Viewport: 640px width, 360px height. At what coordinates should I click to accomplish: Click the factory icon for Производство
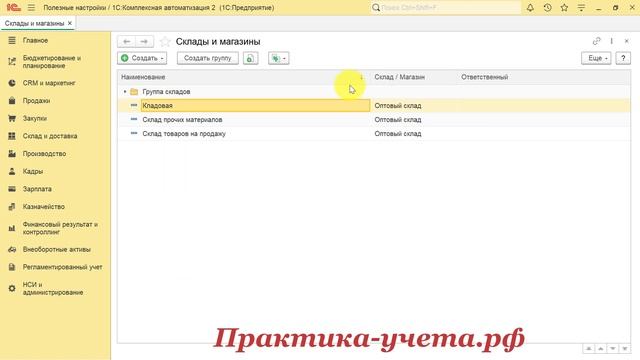click(x=12, y=153)
